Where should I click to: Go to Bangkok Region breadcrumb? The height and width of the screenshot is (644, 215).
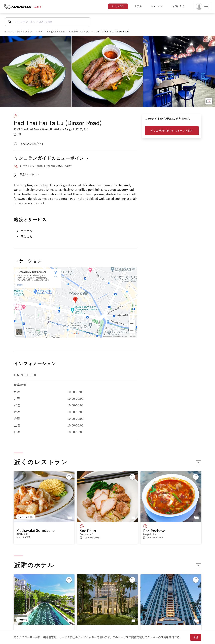click(x=56, y=31)
